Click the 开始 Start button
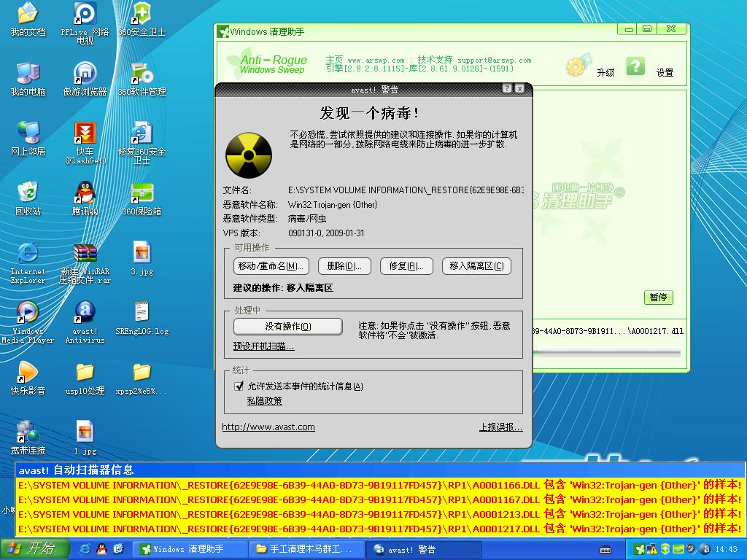Screen dimensions: 747x560 point(35,549)
